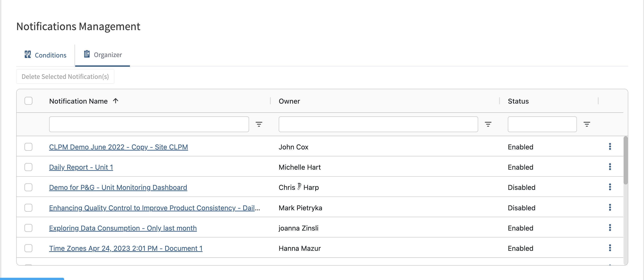Open actions menu for Hanna Mazur row
Image resolution: width=644 pixels, height=280 pixels.
[610, 248]
